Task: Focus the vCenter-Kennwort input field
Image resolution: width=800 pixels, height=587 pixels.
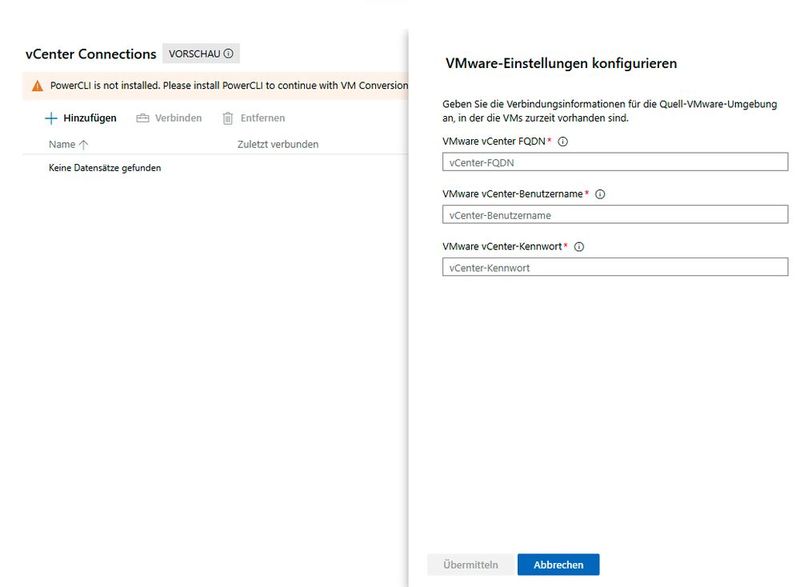Action: [x=615, y=267]
